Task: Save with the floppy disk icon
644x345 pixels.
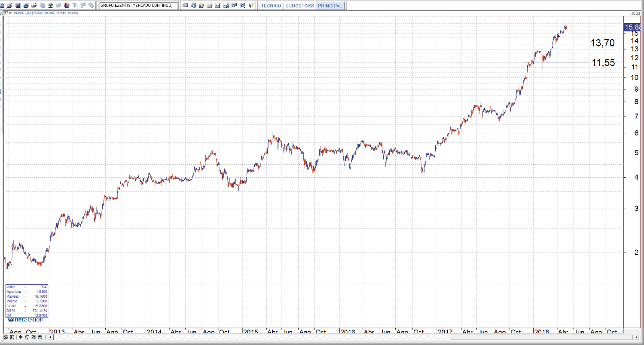Action: (x=18, y=6)
